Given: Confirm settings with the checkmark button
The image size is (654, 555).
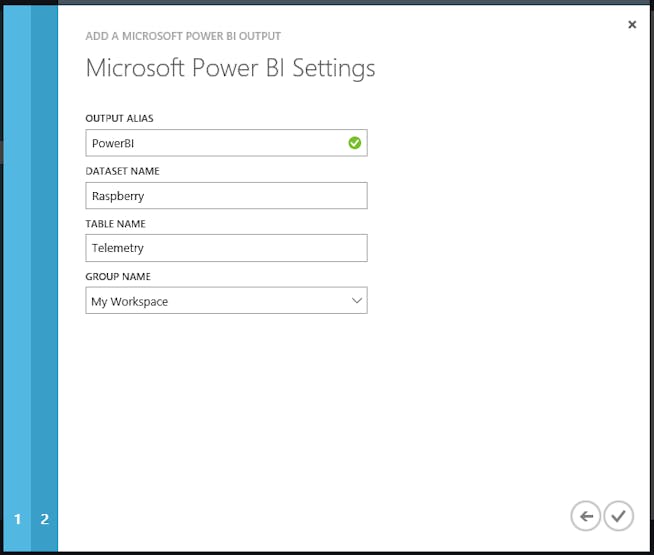Looking at the screenshot, I should (x=619, y=516).
